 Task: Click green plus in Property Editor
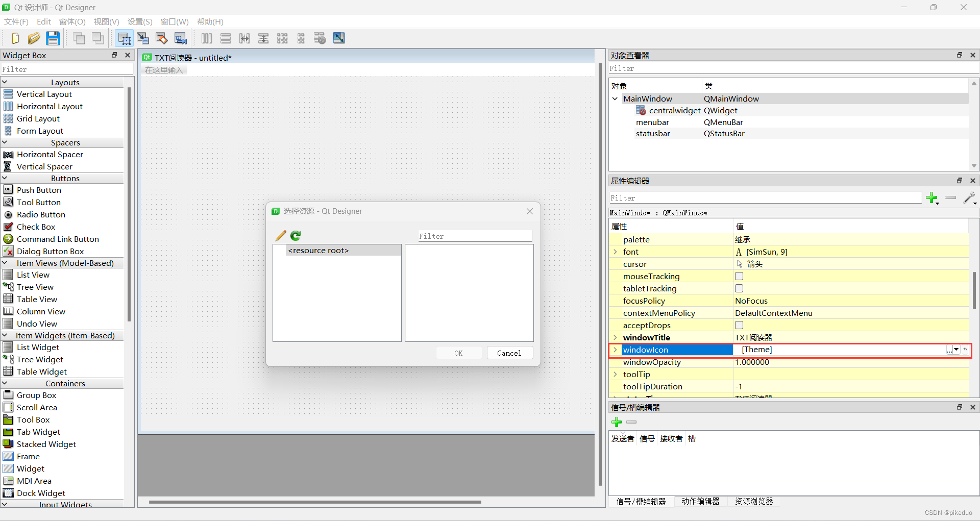click(932, 198)
